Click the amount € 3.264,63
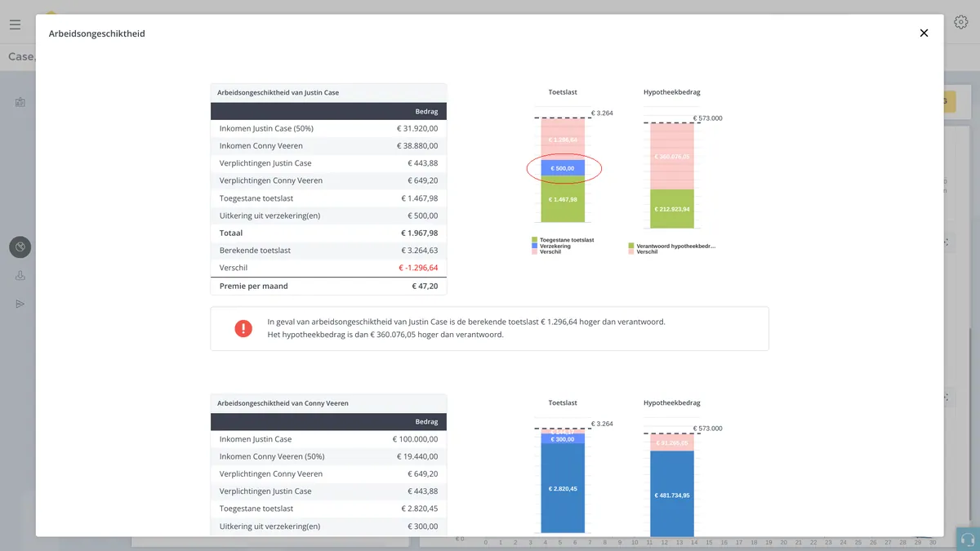The height and width of the screenshot is (551, 980). pyautogui.click(x=420, y=251)
